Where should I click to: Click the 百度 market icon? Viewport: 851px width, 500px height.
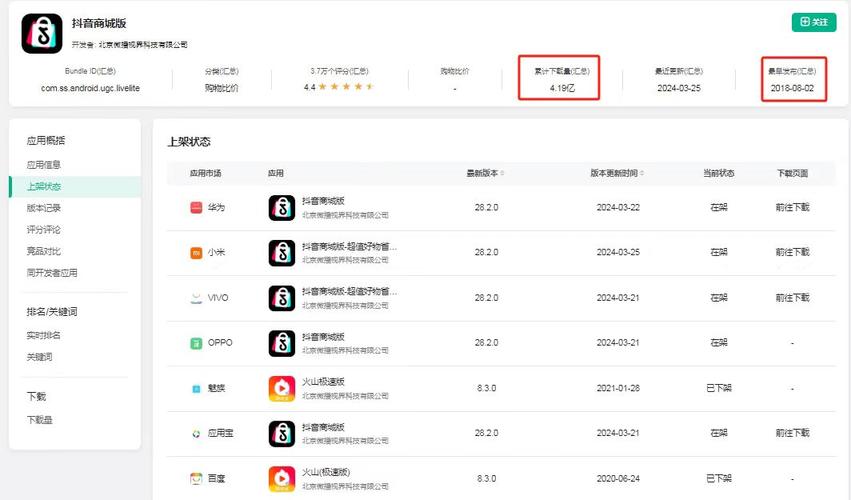196,479
